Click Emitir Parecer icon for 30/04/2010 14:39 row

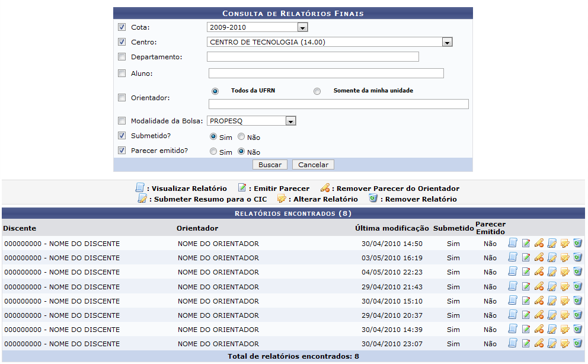[x=526, y=330]
